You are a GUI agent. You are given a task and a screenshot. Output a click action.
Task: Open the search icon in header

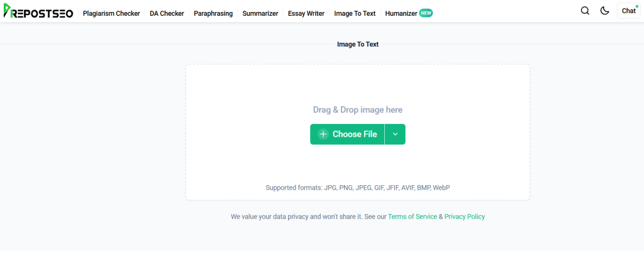[x=585, y=11]
